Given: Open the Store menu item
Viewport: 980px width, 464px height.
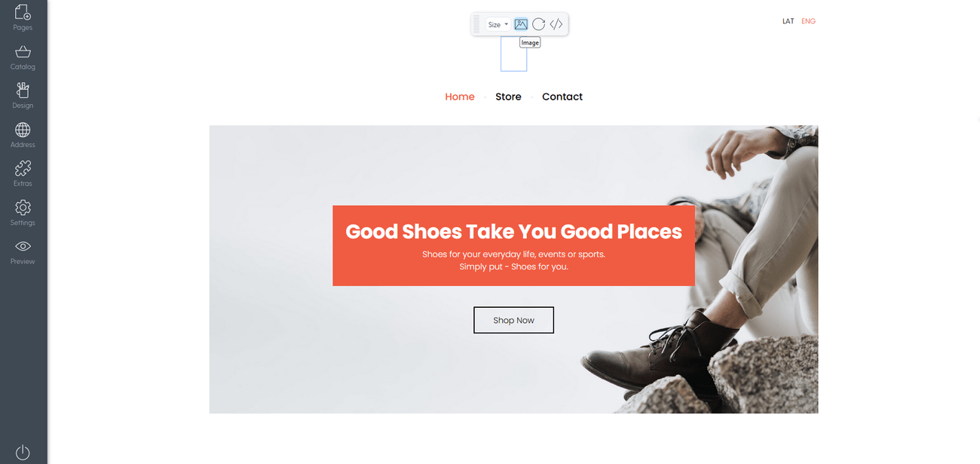Looking at the screenshot, I should tap(508, 97).
